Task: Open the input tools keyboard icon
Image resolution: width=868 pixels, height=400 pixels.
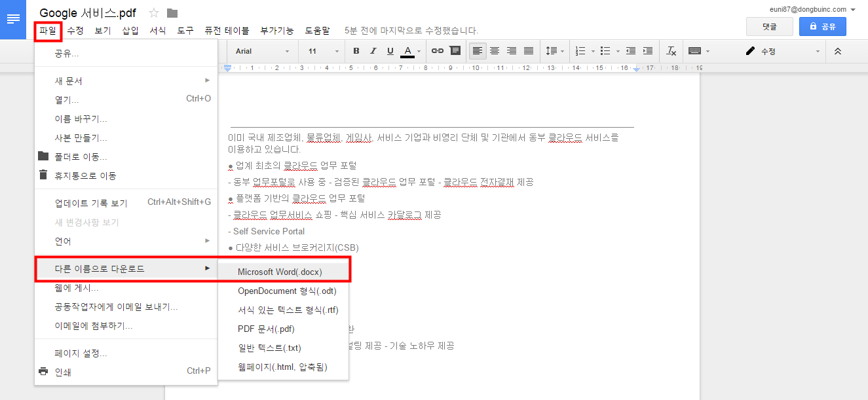Action: coord(695,51)
